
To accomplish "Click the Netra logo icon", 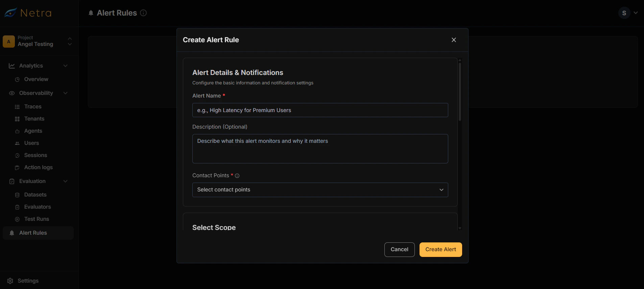I will pos(10,13).
